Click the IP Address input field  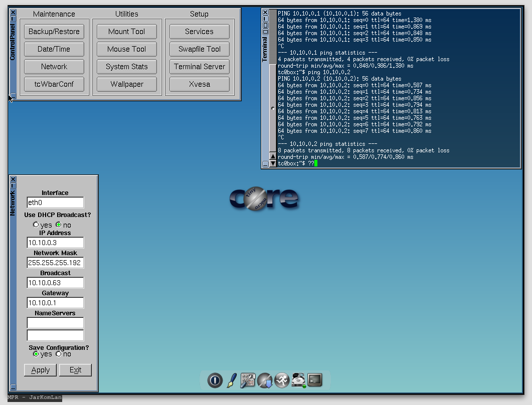(55, 243)
